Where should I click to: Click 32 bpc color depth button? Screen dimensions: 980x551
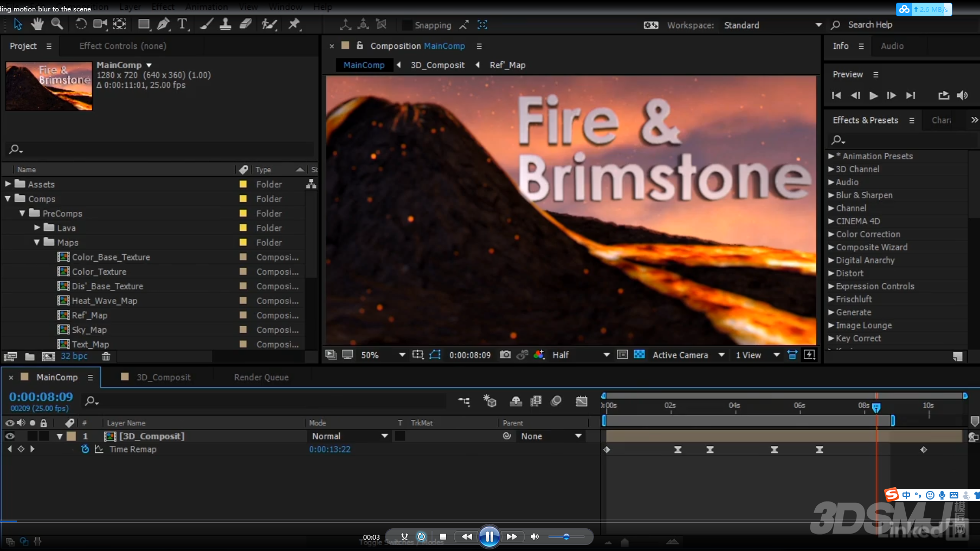tap(74, 356)
